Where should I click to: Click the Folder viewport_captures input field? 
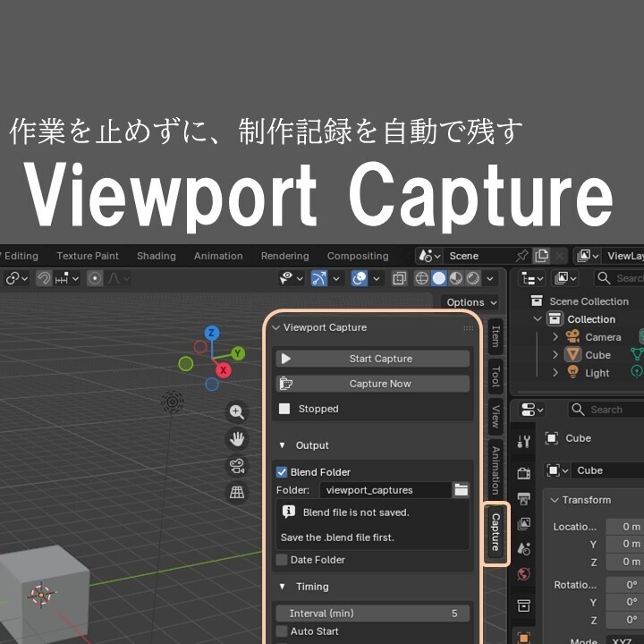(386, 490)
